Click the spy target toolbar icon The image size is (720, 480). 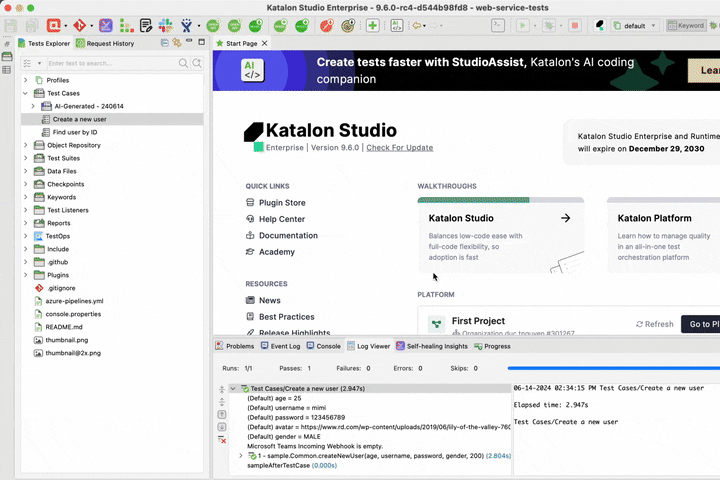click(x=349, y=25)
